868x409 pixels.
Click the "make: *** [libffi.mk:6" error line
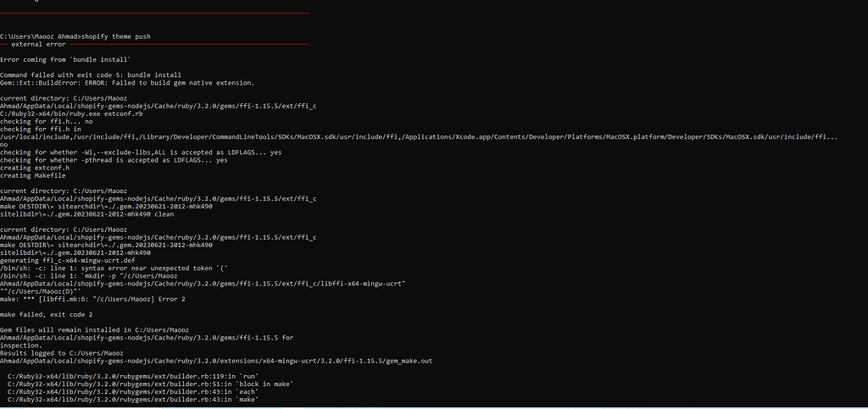pos(92,298)
